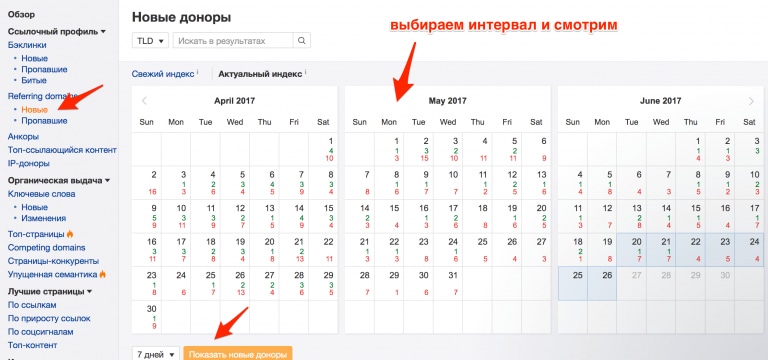Open Пропавшие under Referring domains
768x360 pixels.
(44, 120)
